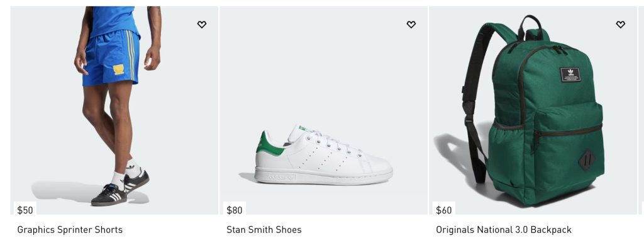This screenshot has width=644, height=238.
Task: Click the black diamond patch on backpack
Action: coord(587,161)
